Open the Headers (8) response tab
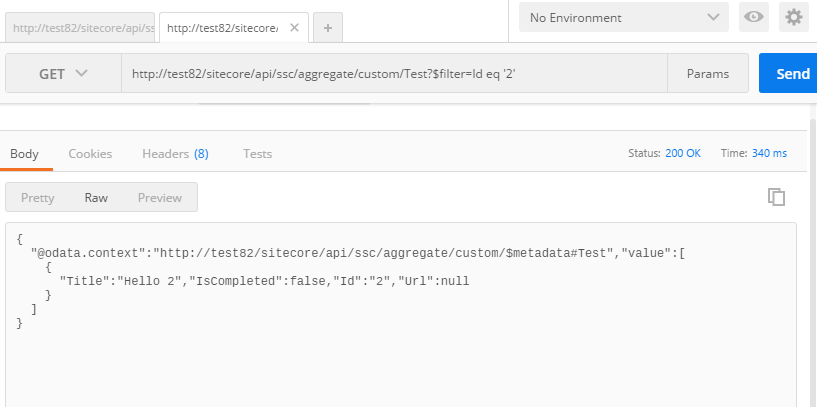 coord(175,154)
